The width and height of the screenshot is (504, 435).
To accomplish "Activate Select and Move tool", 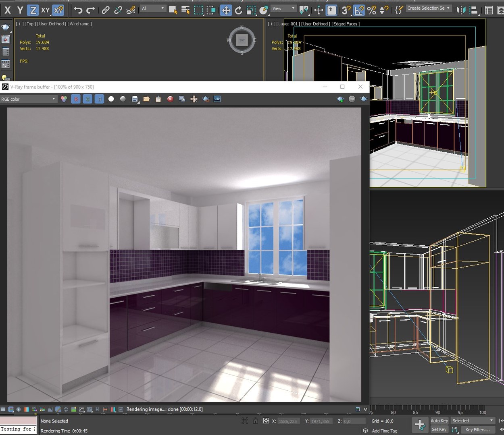I will tap(226, 10).
